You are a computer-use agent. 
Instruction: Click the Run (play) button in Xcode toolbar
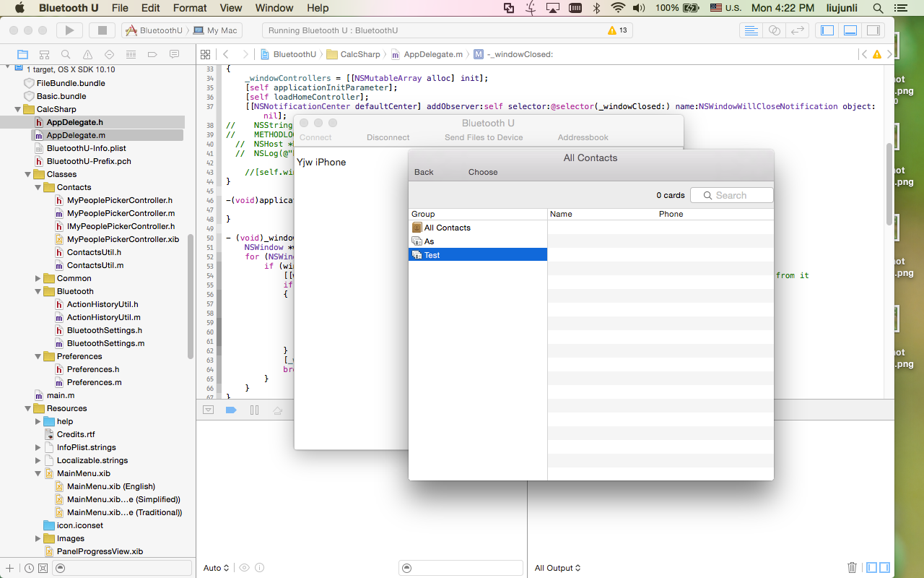click(69, 30)
